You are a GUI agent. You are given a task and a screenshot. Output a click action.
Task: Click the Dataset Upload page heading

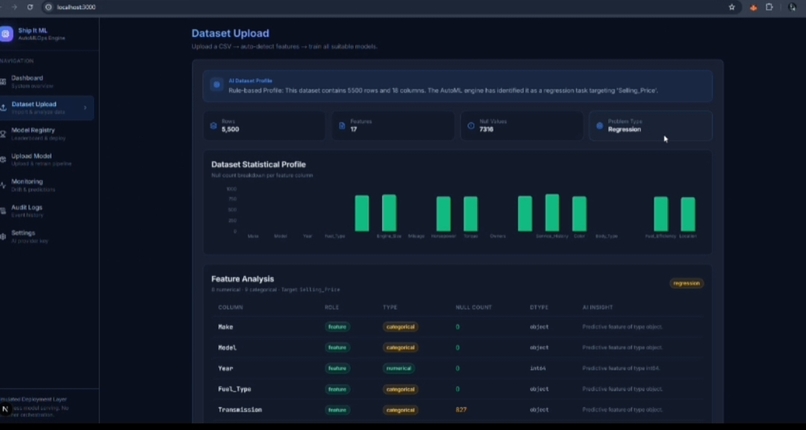[230, 33]
